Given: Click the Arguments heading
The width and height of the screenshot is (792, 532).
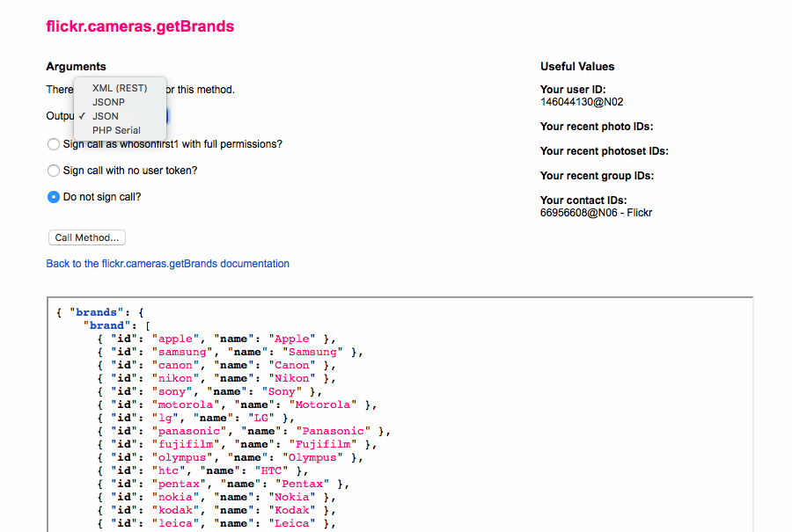Looking at the screenshot, I should (x=77, y=67).
